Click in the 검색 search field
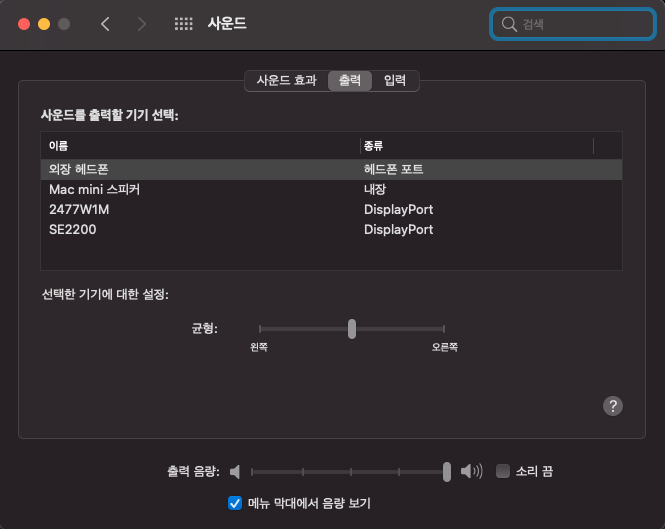The height and width of the screenshot is (529, 665). (573, 24)
